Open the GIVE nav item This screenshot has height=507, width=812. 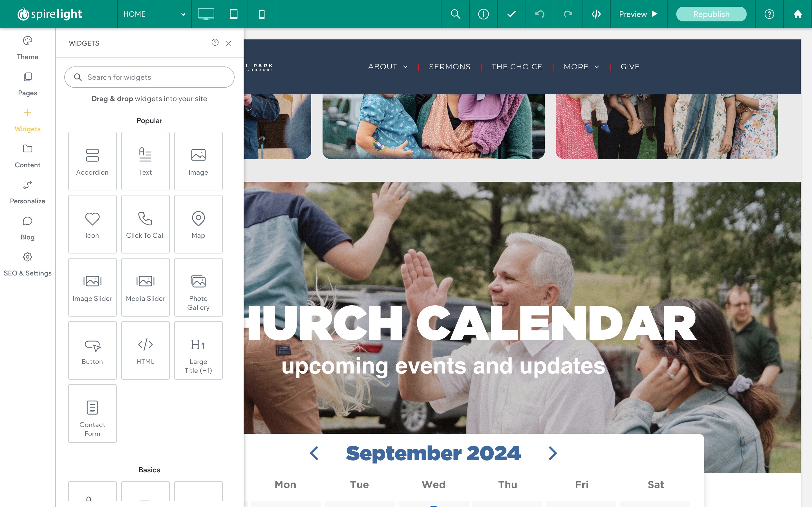[630, 67]
